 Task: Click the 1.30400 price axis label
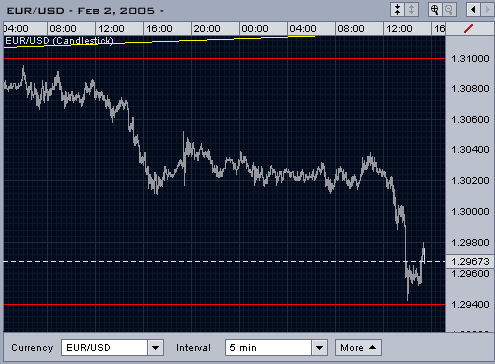click(470, 149)
